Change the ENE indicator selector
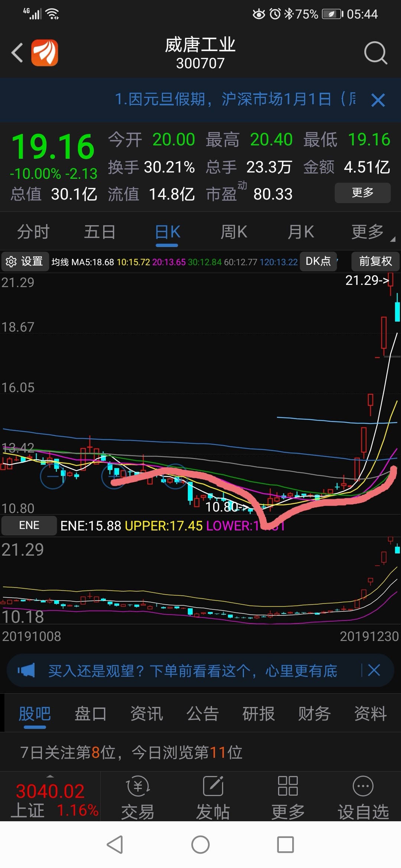The height and width of the screenshot is (868, 401). coord(29,525)
